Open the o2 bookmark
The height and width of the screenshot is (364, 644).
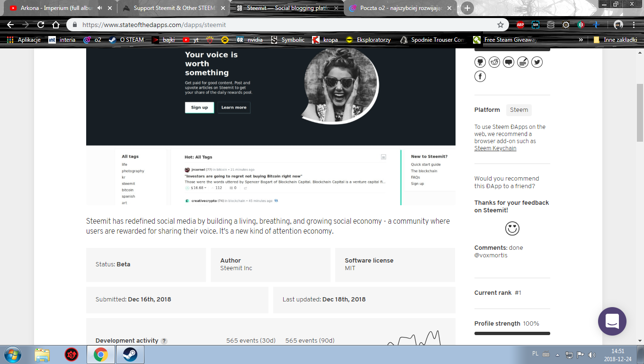coord(92,40)
